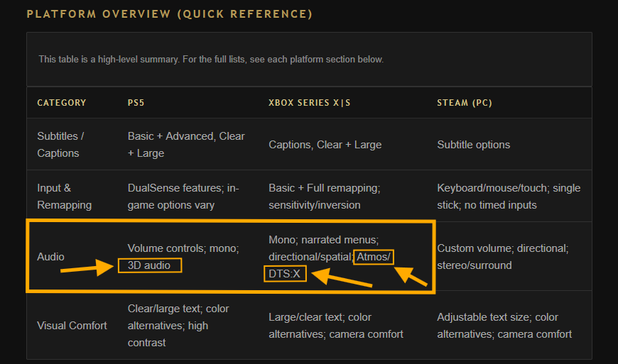
Task: Click the 'Basic + Full remapping; sensitivity/inversion' cell
Action: [325, 197]
